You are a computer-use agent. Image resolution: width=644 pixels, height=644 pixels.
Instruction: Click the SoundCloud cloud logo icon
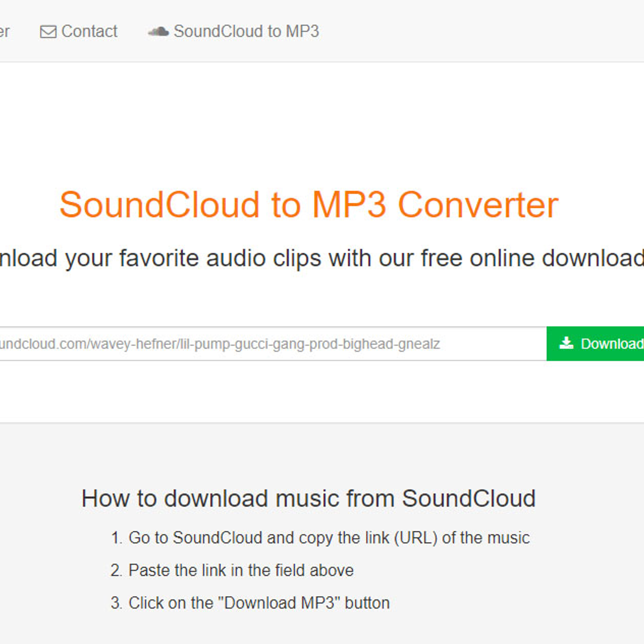(x=158, y=32)
